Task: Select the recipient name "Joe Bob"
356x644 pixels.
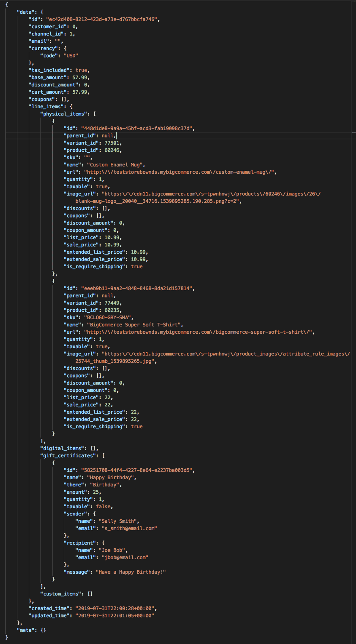Action: (112, 550)
